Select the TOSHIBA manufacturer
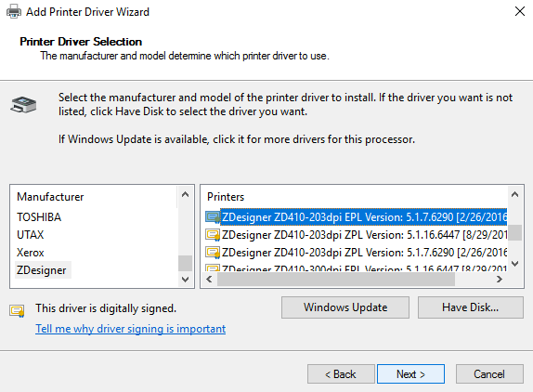Viewport: 533px width, 392px height. coord(39,217)
